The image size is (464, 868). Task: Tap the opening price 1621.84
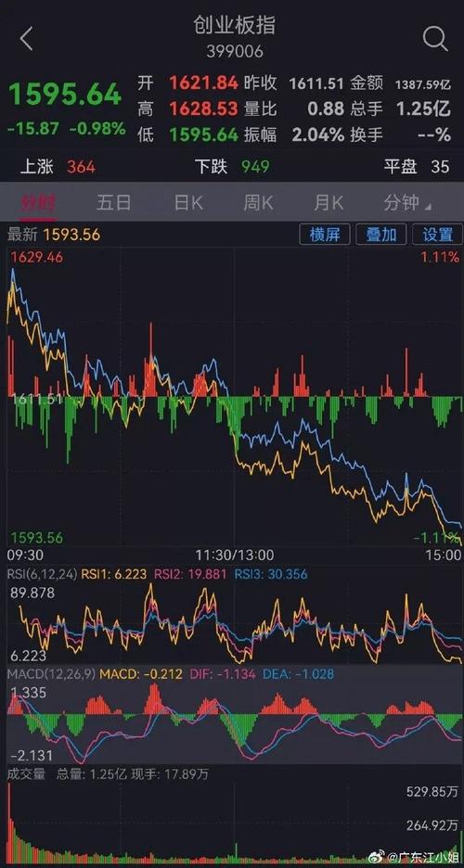[204, 83]
